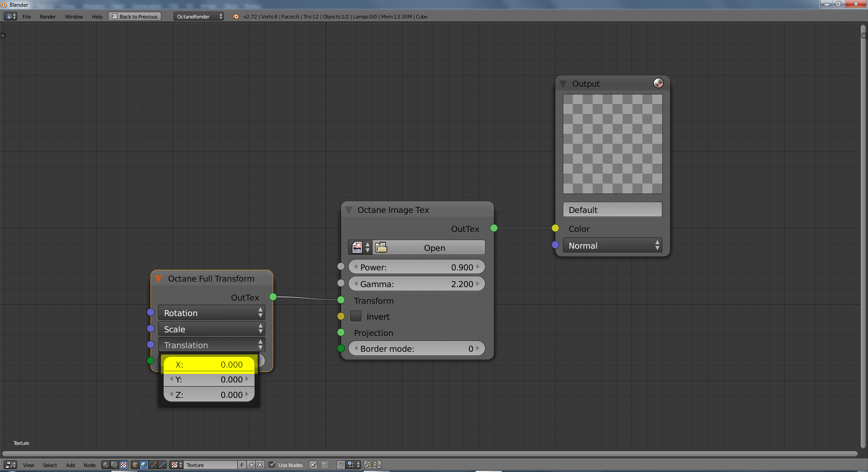Open the Normal vector dropdown in Output

pos(613,245)
